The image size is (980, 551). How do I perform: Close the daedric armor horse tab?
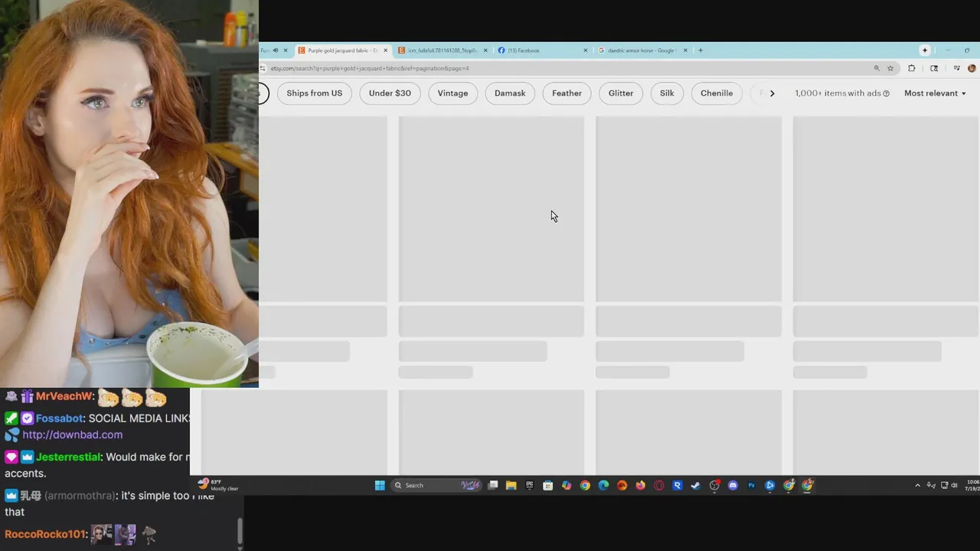[x=685, y=51]
